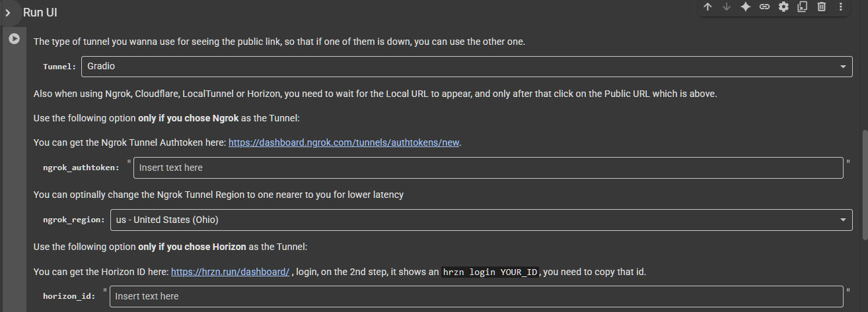Mirror cell in tab icon
Image resolution: width=868 pixels, height=312 pixels.
pyautogui.click(x=802, y=7)
